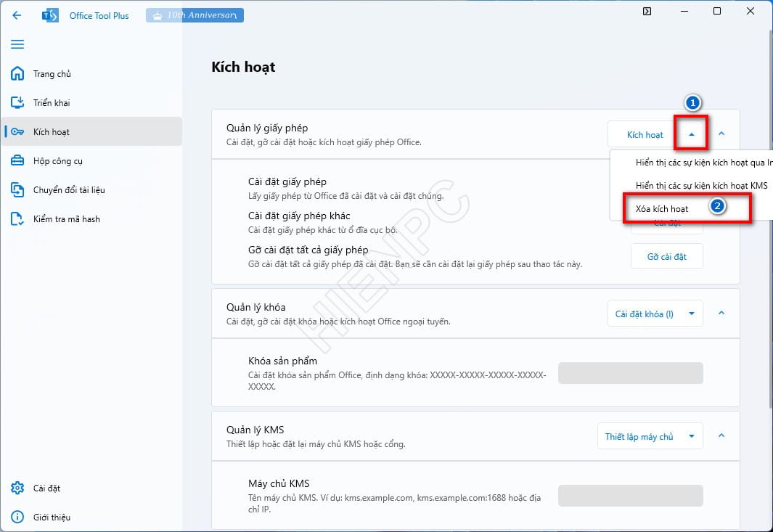The width and height of the screenshot is (773, 532).
Task: Click the Cài đặt giấy phép label
Action: coord(287,182)
